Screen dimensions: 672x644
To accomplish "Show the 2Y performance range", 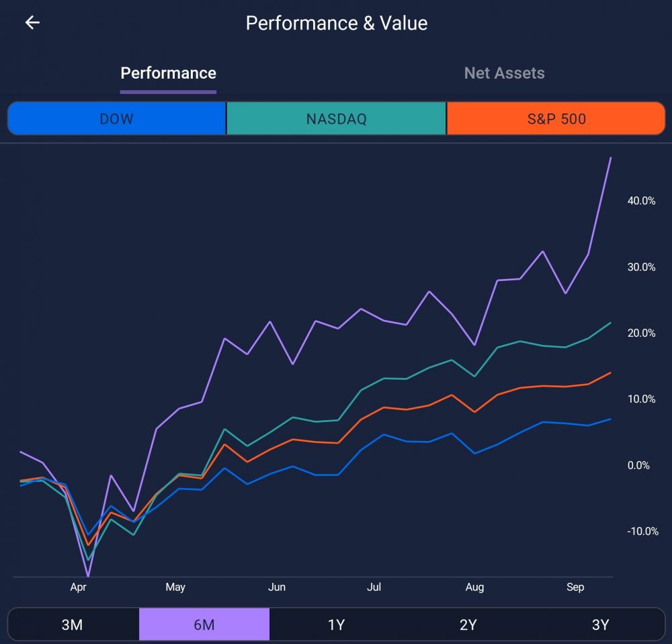I will [468, 625].
